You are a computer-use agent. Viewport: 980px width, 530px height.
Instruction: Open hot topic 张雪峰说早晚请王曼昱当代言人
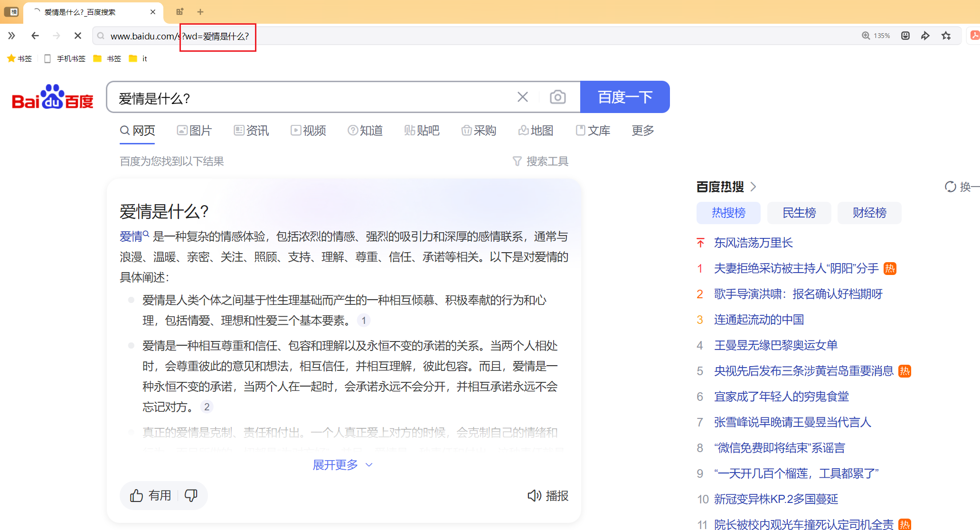792,422
